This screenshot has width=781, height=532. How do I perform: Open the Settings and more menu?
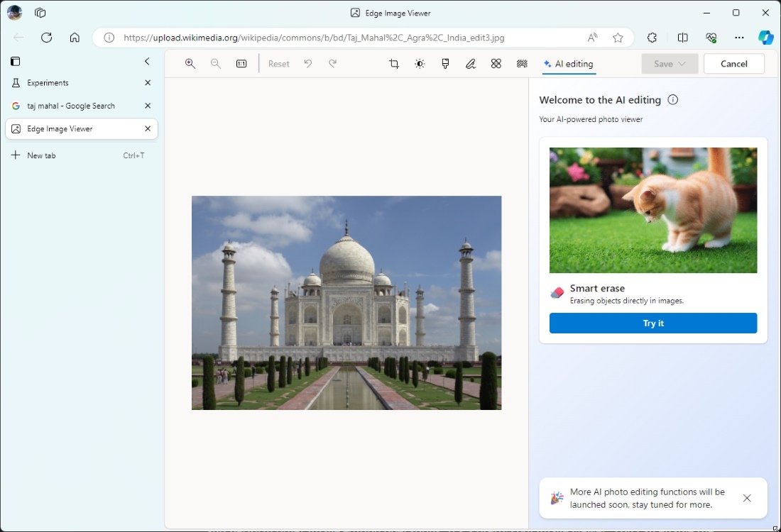739,38
